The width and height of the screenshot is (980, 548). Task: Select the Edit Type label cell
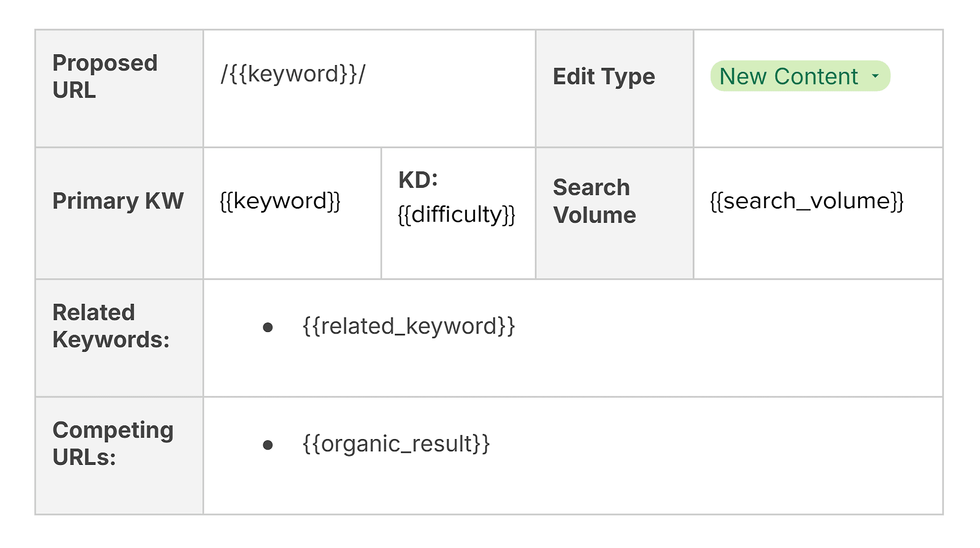click(x=604, y=76)
